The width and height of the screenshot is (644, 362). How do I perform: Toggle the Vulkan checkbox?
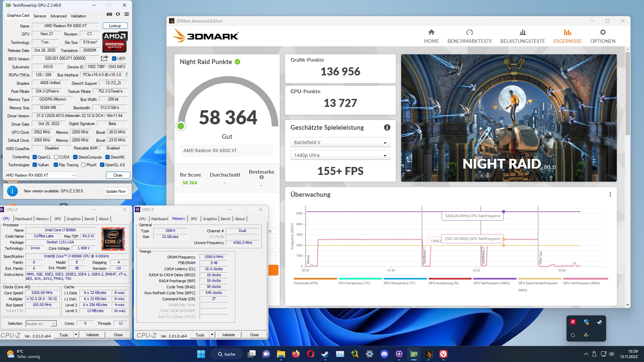point(35,165)
